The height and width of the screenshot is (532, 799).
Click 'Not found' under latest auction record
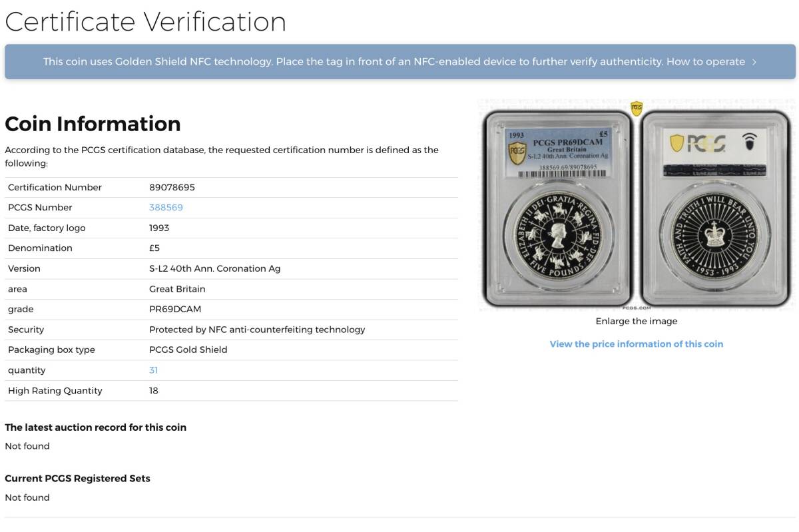[27, 446]
